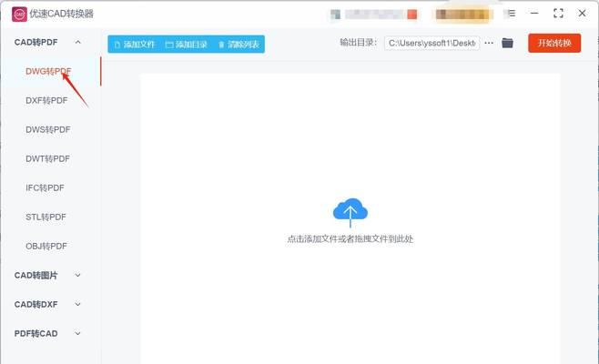Click the three-dot browse output directory button
Image resolution: width=599 pixels, height=364 pixels.
[489, 43]
